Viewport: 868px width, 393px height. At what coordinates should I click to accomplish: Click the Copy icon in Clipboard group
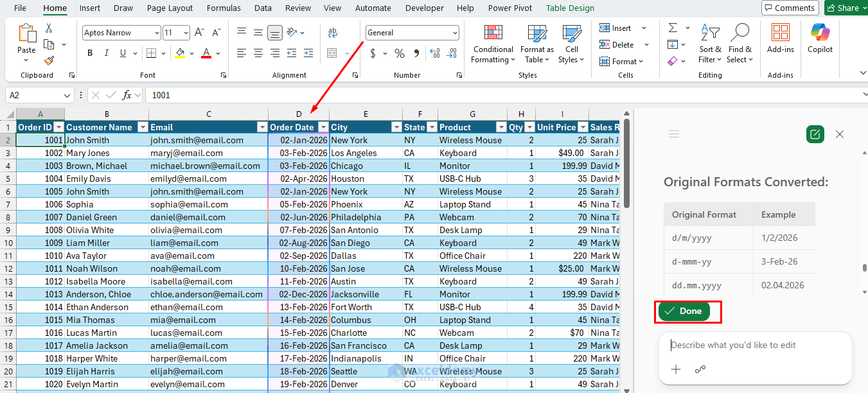click(x=49, y=44)
